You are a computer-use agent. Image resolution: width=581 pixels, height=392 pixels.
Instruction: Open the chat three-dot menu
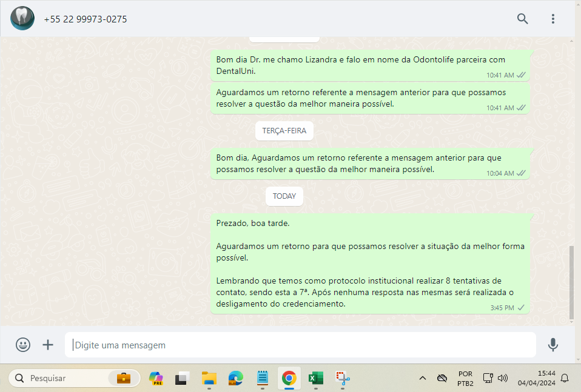point(553,19)
